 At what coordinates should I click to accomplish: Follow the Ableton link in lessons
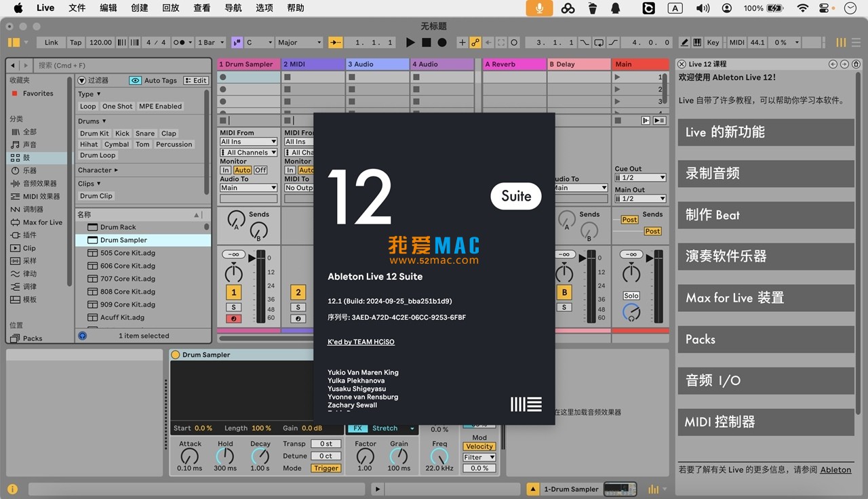[835, 469]
